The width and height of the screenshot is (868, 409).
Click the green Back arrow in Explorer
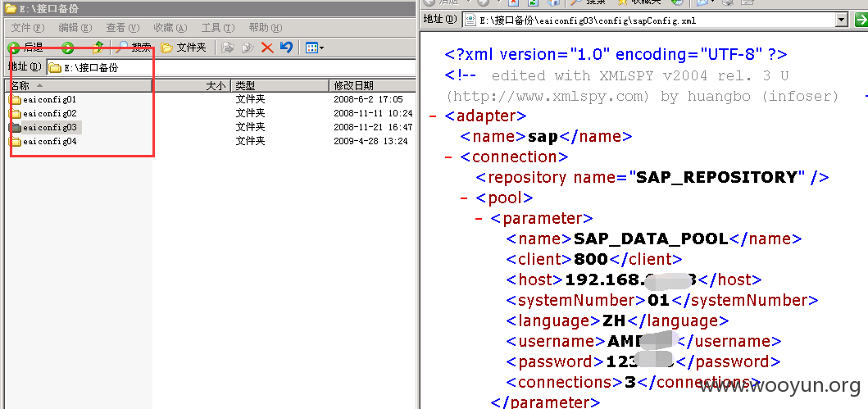click(14, 48)
